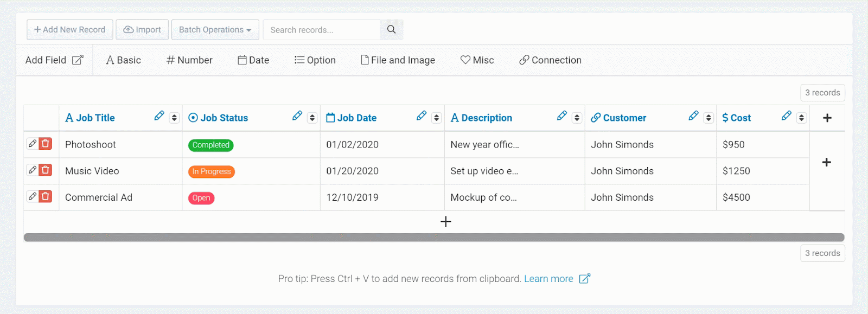Image resolution: width=868 pixels, height=314 pixels.
Task: Click the horizontal scrollbar under the table
Action: click(x=434, y=238)
